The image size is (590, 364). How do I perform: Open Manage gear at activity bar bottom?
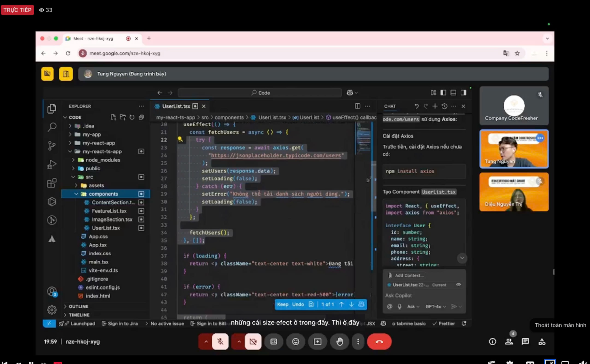(52, 309)
